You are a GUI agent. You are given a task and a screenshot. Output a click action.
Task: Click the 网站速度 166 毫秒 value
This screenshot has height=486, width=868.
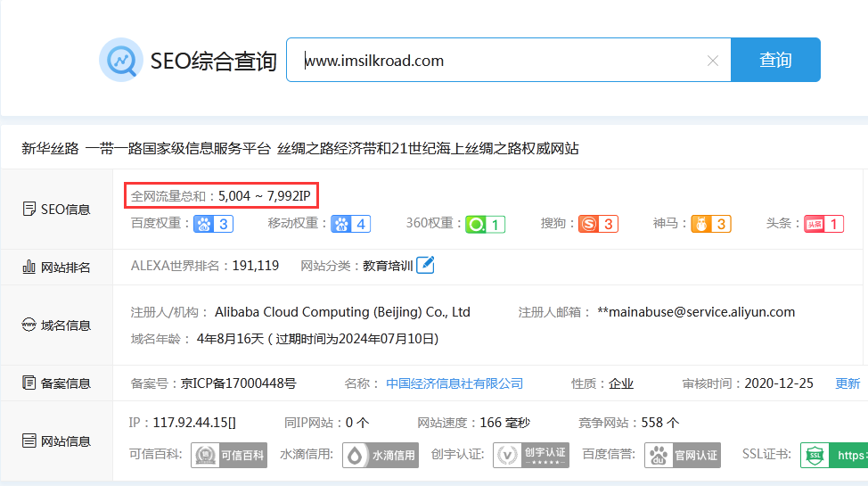[x=505, y=423]
